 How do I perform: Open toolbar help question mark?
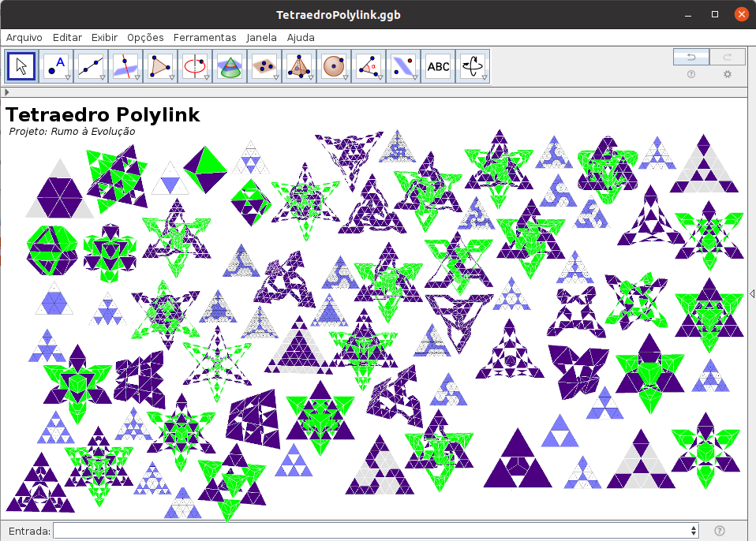[691, 74]
